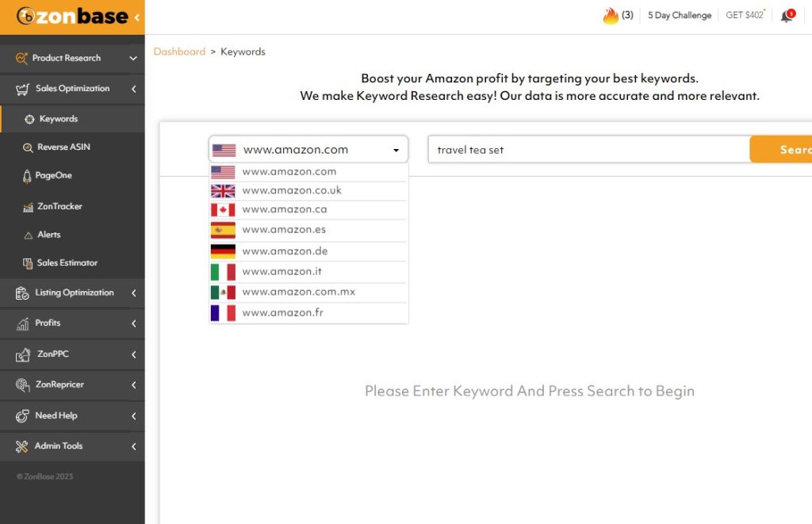The image size is (812, 524).
Task: Choose www.amazon.de marketplace option
Action: click(x=285, y=251)
